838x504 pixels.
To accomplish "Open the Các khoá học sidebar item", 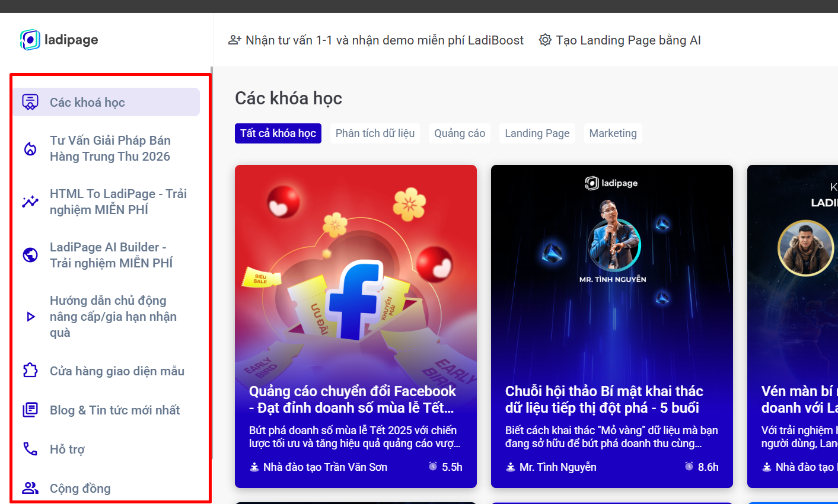I will 106,102.
